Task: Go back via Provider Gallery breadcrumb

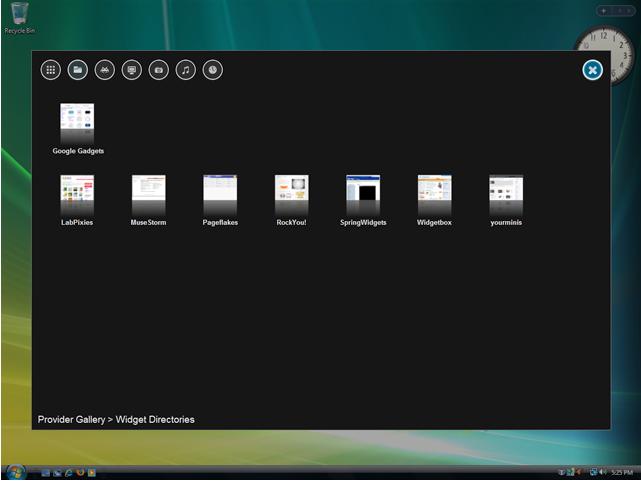Action: 72,420
